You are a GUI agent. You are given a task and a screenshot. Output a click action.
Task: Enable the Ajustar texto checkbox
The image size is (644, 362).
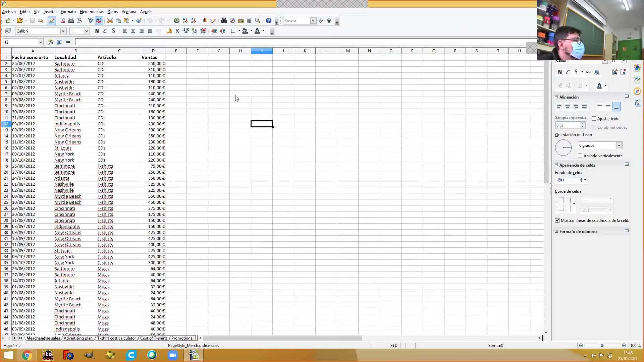[594, 119]
